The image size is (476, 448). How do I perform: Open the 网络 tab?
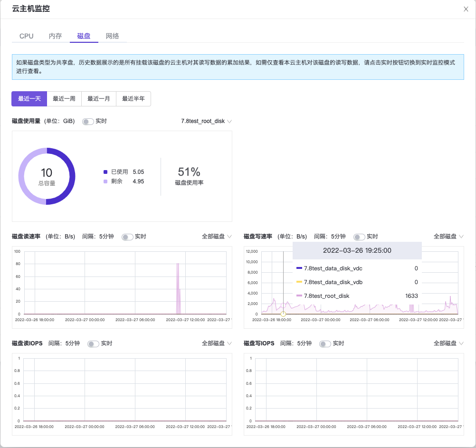(112, 36)
